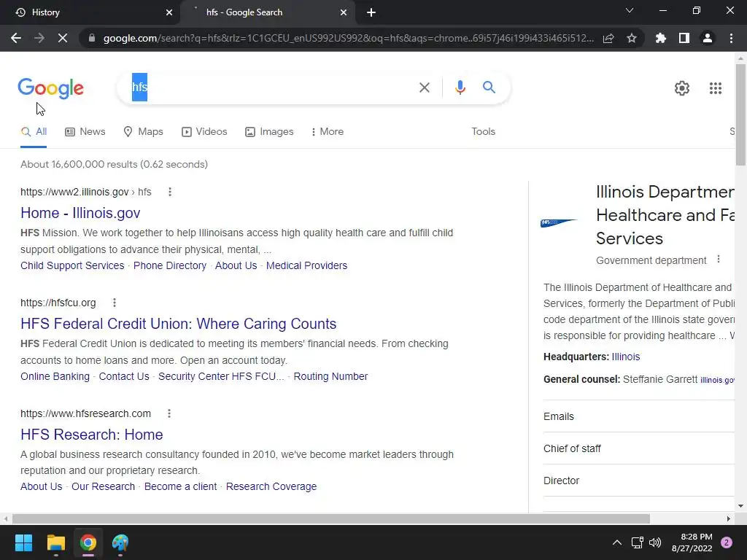The height and width of the screenshot is (560, 747).
Task: Expand the More search categories menu
Action: pos(328,132)
